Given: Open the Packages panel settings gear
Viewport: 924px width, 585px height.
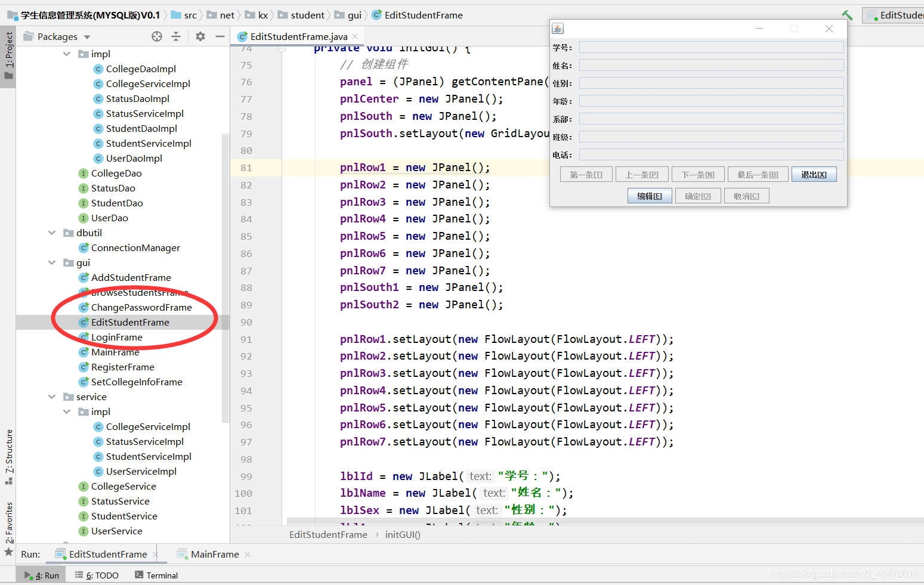Looking at the screenshot, I should click(200, 36).
